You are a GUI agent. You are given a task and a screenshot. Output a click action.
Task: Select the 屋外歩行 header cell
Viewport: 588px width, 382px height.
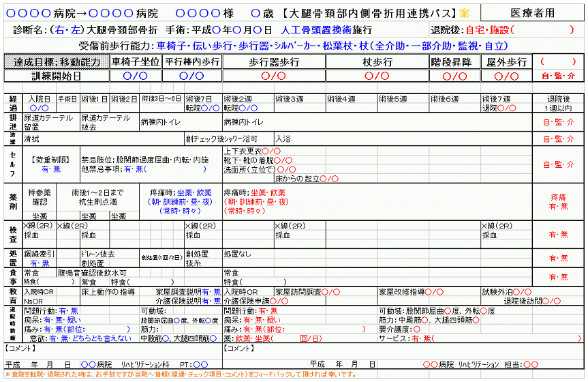pyautogui.click(x=505, y=61)
